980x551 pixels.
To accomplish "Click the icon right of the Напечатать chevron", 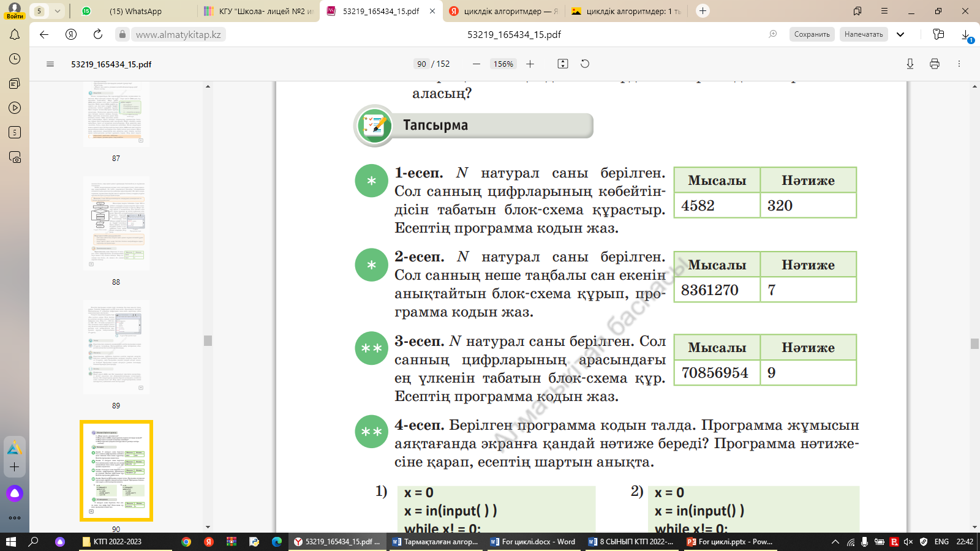I will pos(938,34).
